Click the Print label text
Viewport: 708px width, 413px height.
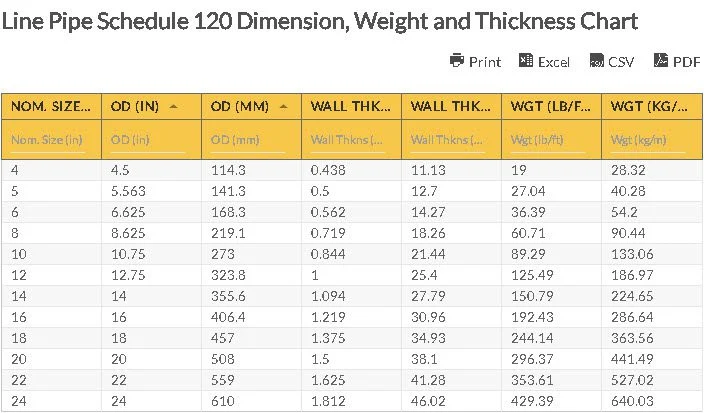485,62
